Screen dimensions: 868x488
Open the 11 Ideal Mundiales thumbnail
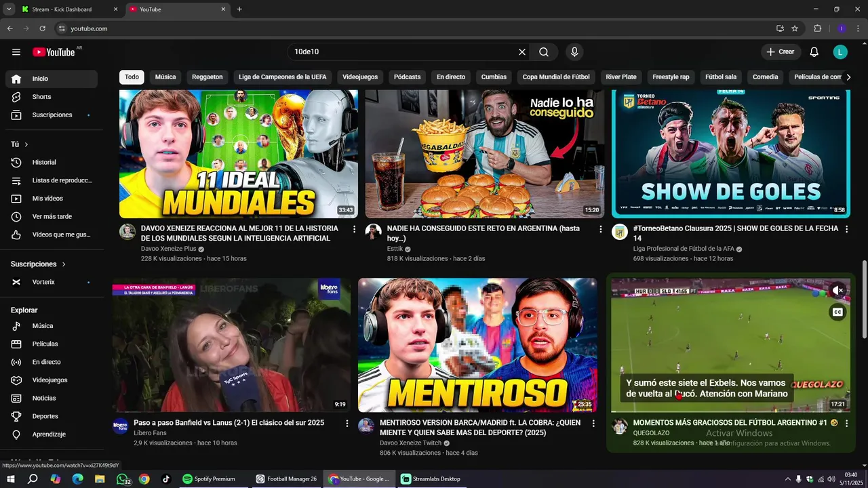click(239, 154)
